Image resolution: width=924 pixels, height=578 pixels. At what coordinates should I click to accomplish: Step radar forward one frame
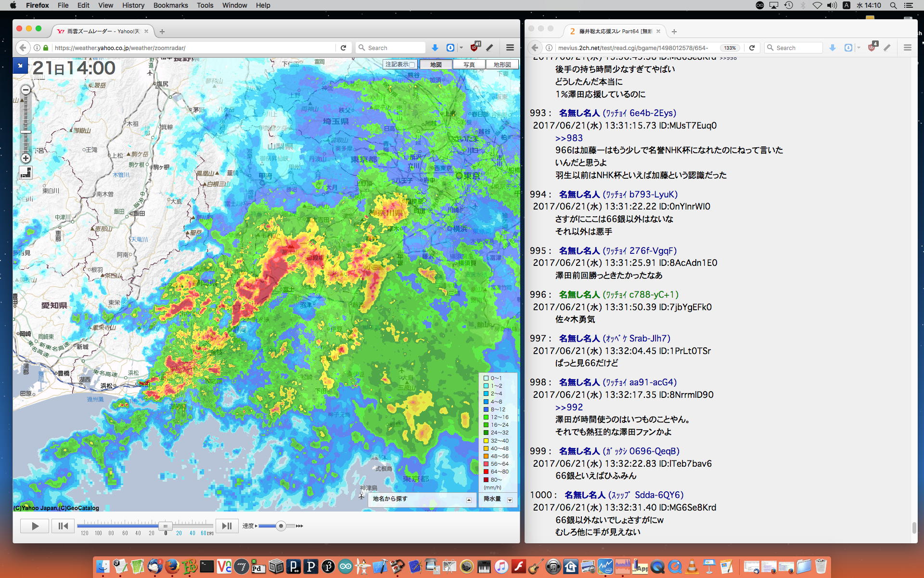click(x=227, y=526)
